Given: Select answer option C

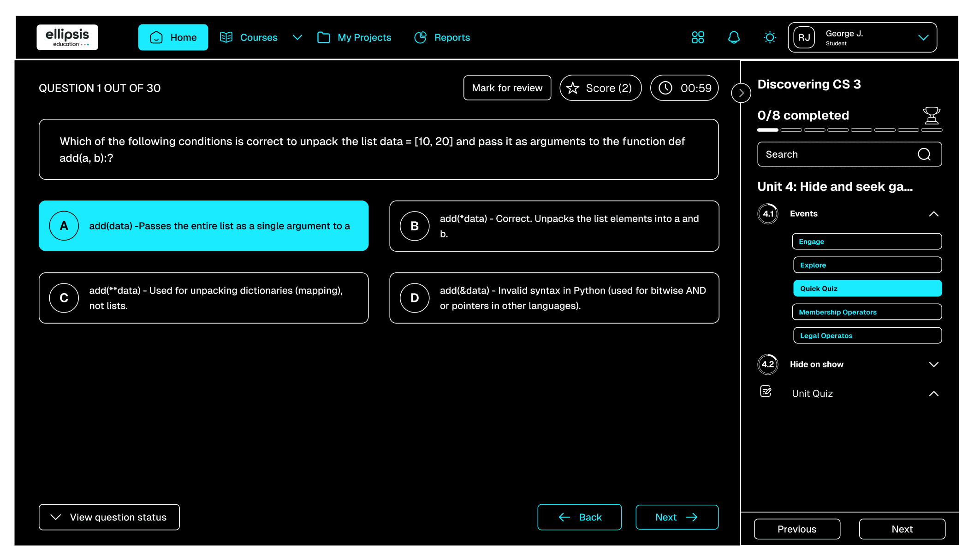Looking at the screenshot, I should click(x=203, y=298).
